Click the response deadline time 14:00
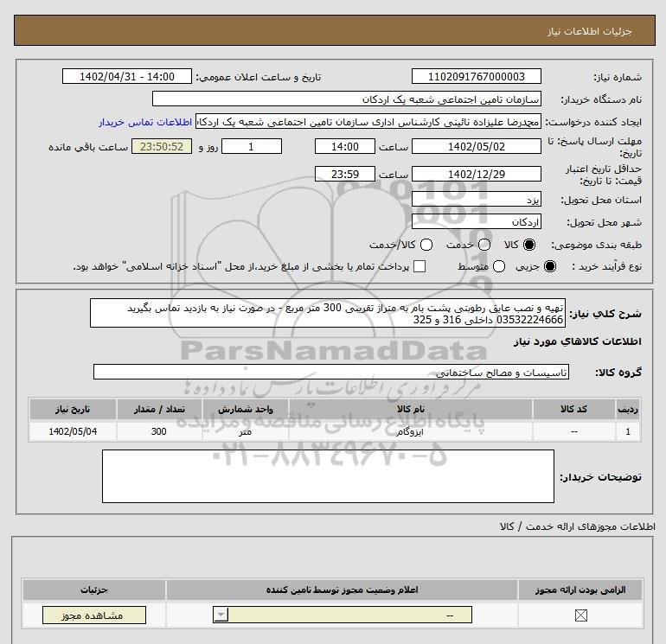Image resolution: width=666 pixels, height=644 pixels. 345,146
